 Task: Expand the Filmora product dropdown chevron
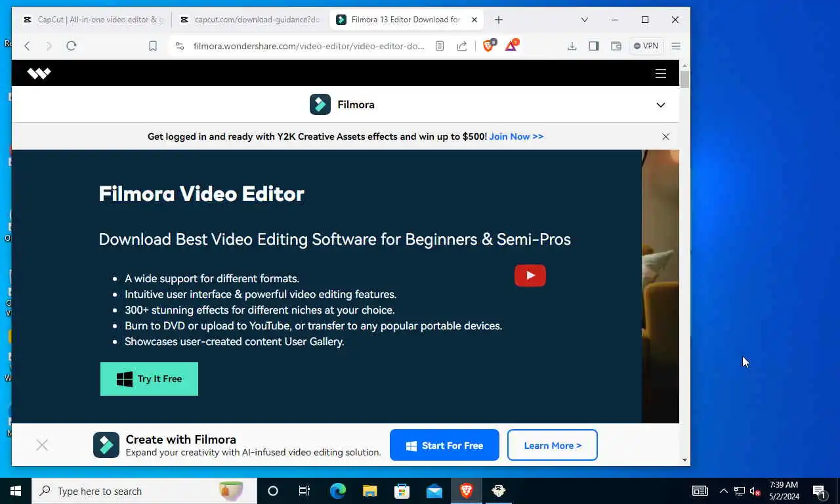click(x=661, y=105)
